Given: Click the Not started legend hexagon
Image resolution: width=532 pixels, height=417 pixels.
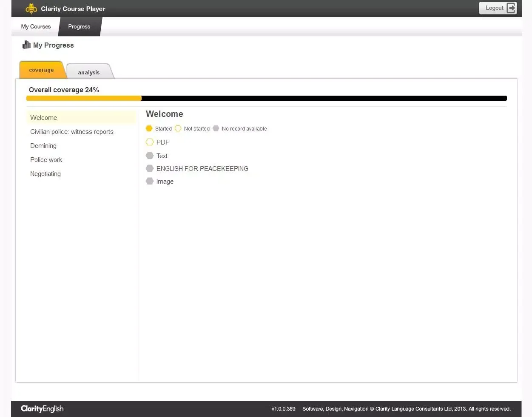Looking at the screenshot, I should point(178,128).
